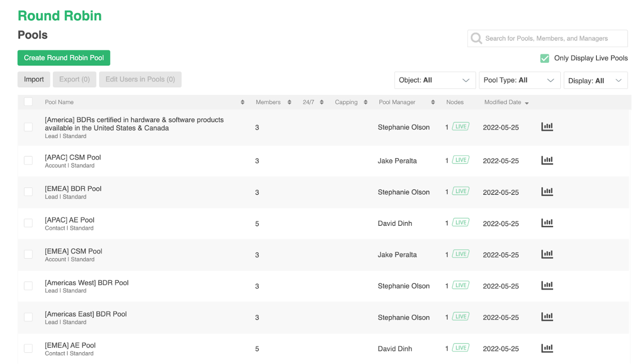Open the Display: All filter dropdown
This screenshot has height=364, width=642.
pyautogui.click(x=595, y=81)
